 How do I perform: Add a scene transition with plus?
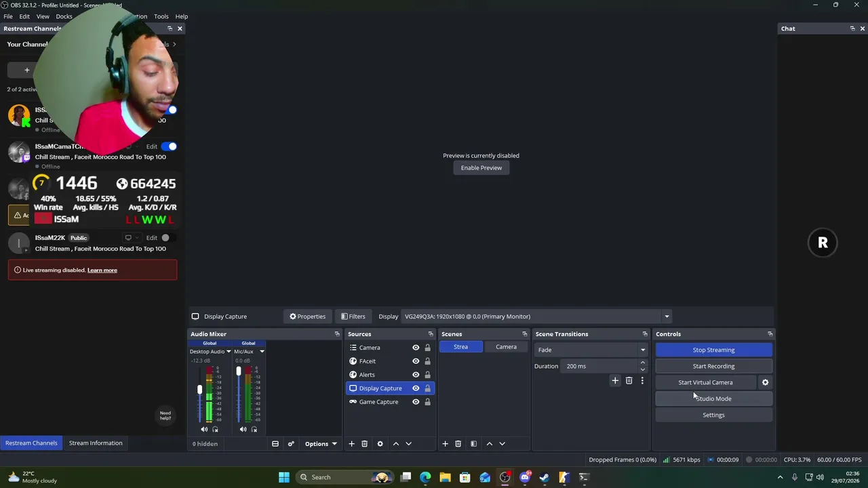(615, 381)
